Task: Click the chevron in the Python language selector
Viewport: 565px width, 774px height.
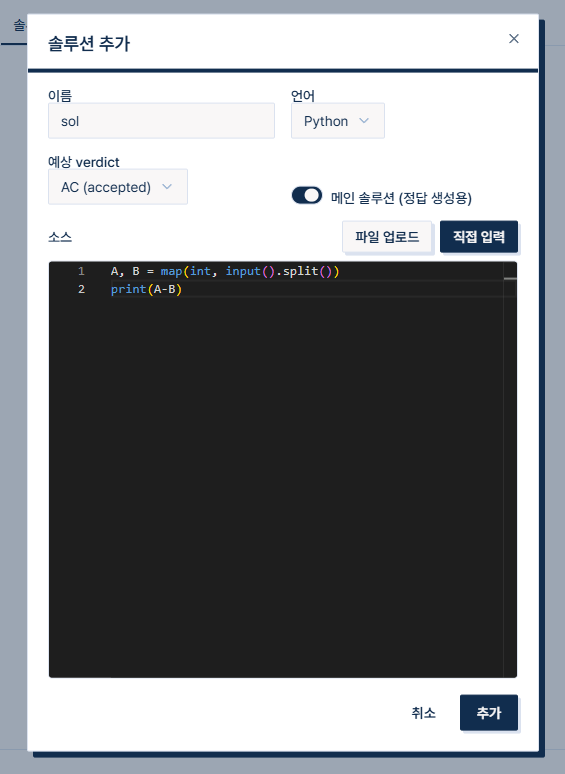Action: (x=364, y=121)
